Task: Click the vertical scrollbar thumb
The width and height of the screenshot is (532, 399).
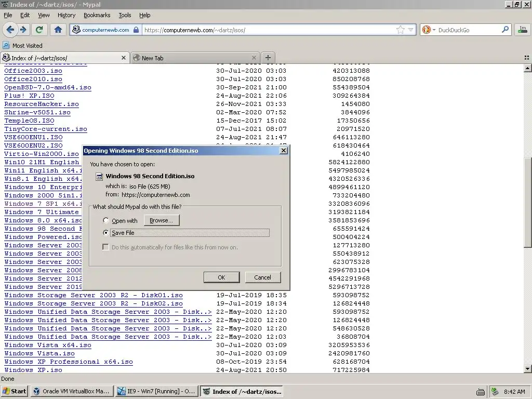Action: [527, 203]
